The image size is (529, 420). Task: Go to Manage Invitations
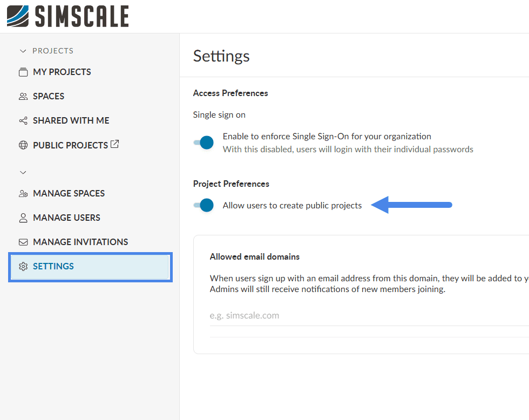(80, 242)
